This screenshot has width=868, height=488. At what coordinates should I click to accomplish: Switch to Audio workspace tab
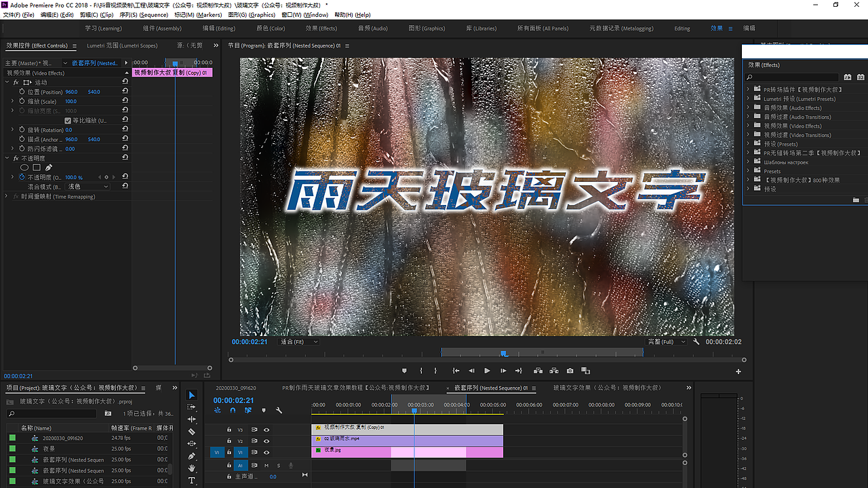(x=372, y=29)
